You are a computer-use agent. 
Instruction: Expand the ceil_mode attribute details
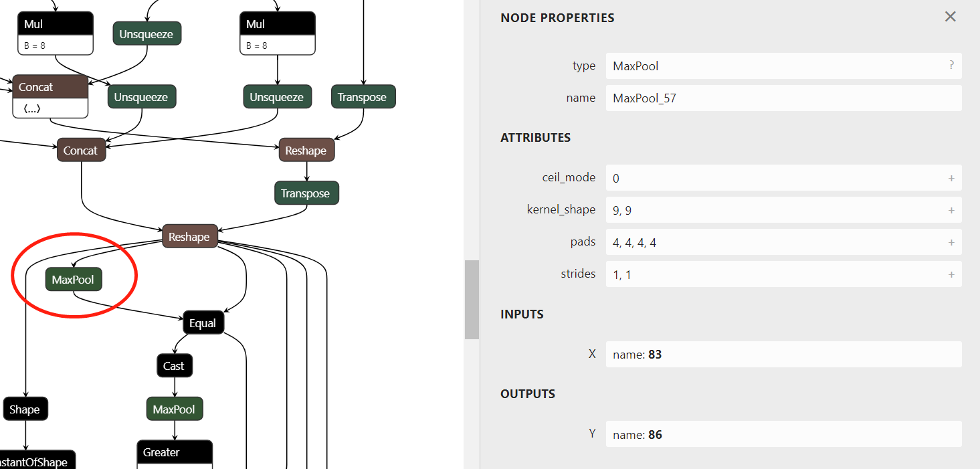pyautogui.click(x=951, y=178)
